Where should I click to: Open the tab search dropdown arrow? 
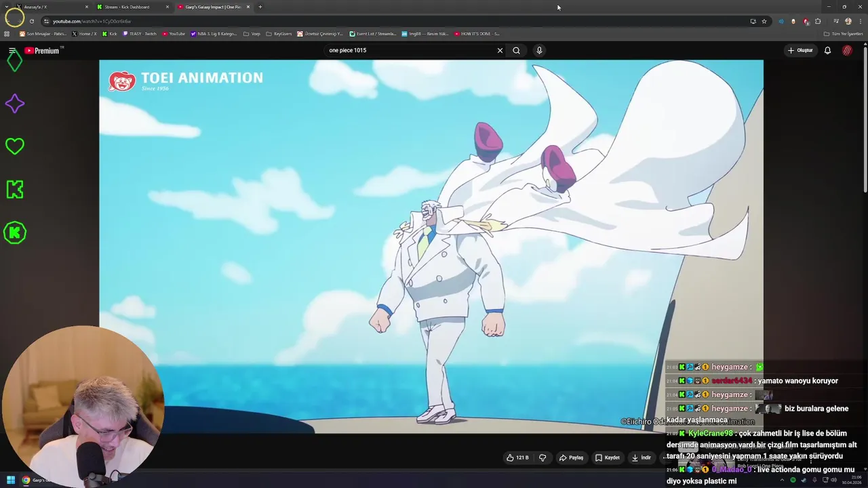pyautogui.click(x=6, y=7)
